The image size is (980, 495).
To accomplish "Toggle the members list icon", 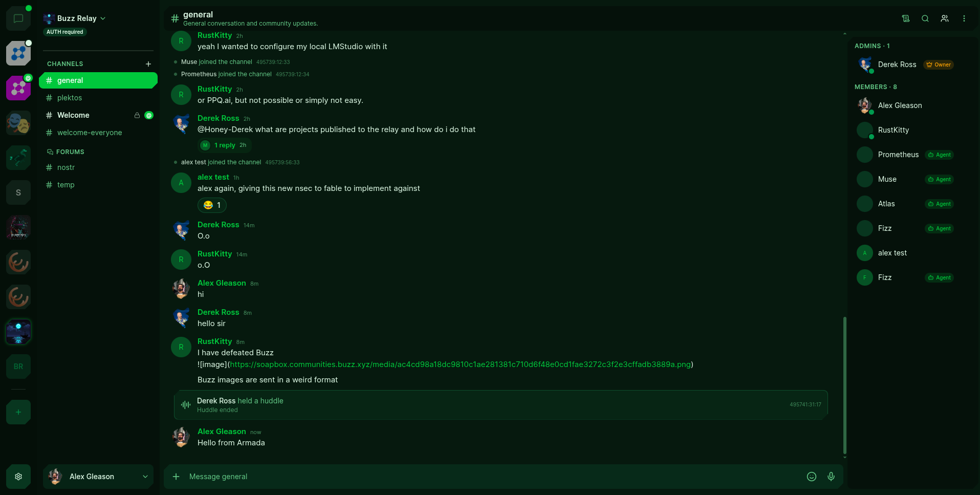I will click(945, 18).
